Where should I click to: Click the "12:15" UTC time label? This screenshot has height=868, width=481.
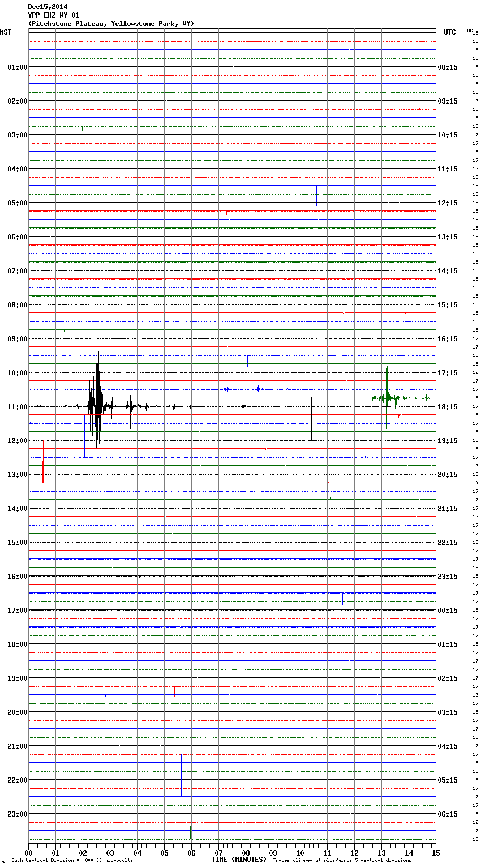(448, 203)
